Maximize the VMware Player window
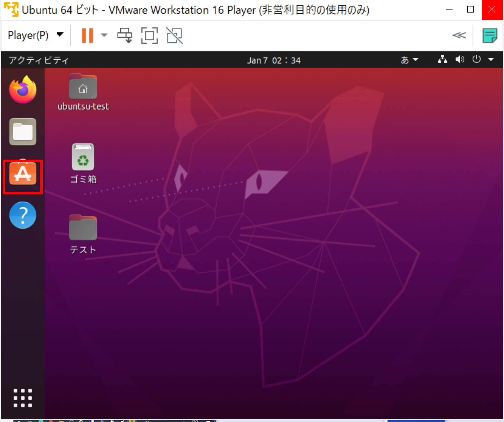 pyautogui.click(x=471, y=10)
